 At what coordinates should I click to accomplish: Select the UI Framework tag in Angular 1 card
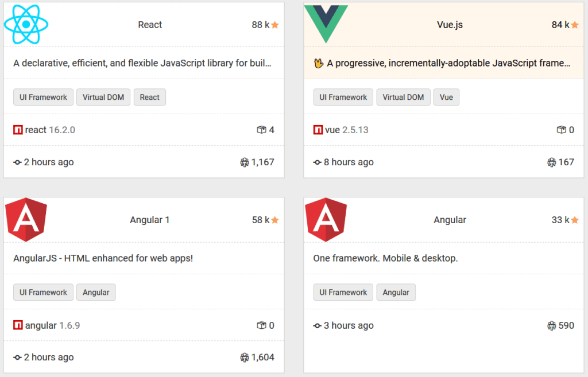click(x=43, y=292)
